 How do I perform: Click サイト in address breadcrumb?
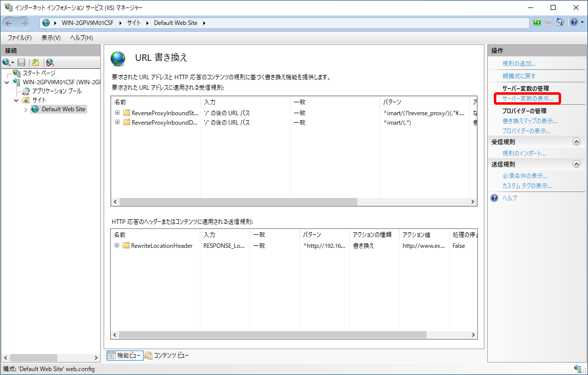(134, 23)
